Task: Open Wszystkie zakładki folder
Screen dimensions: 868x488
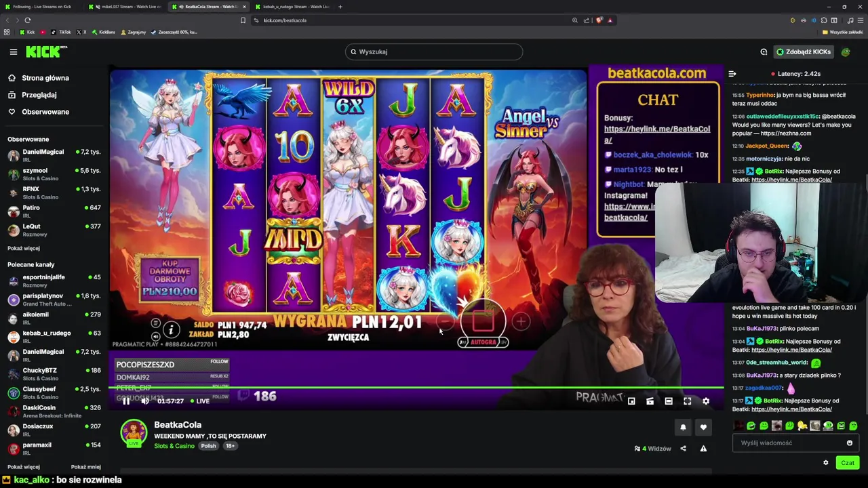Action: (842, 32)
